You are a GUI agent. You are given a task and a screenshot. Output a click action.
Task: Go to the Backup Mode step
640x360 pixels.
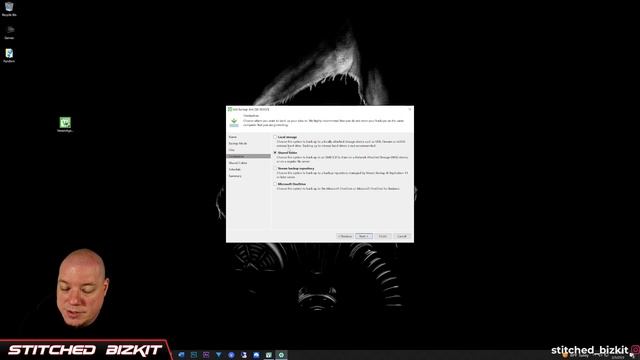click(238, 144)
